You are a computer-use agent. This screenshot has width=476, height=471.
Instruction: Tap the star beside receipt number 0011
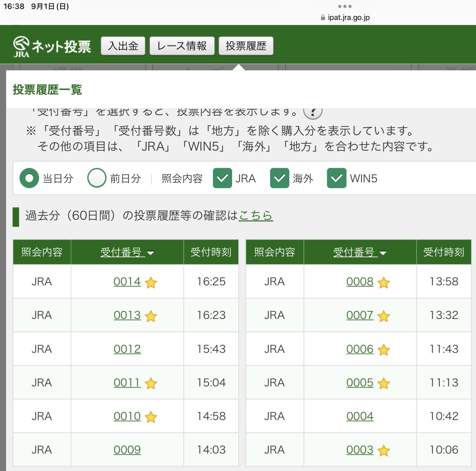(151, 383)
